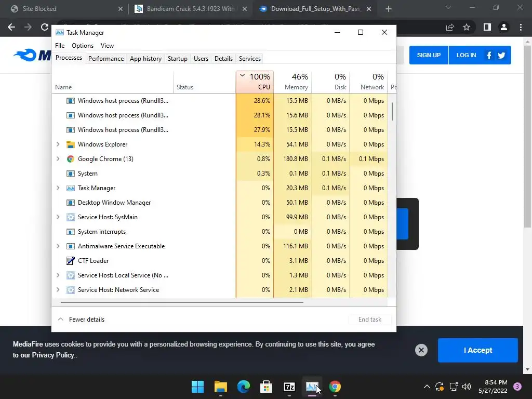Click the 180.8 MB memory cell
The height and width of the screenshot is (399, 532).
tap(292, 159)
